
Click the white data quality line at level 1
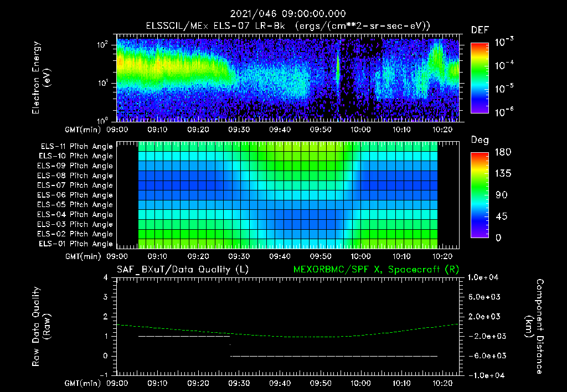tap(184, 336)
